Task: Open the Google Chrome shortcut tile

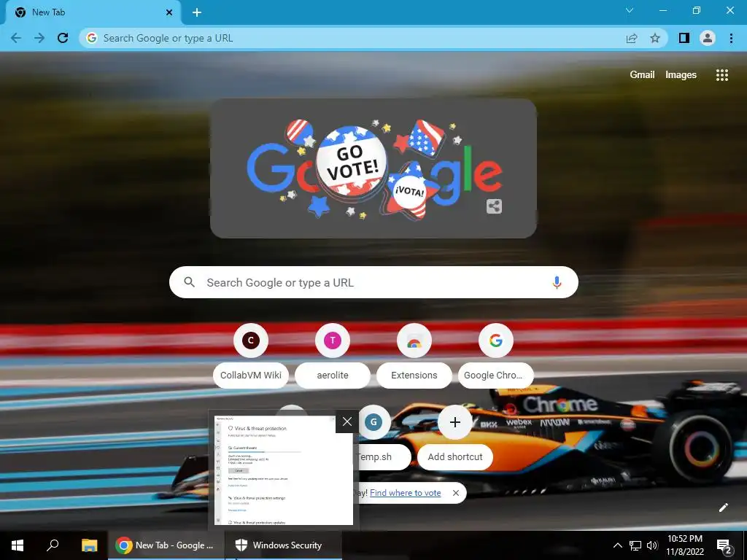Action: click(496, 356)
